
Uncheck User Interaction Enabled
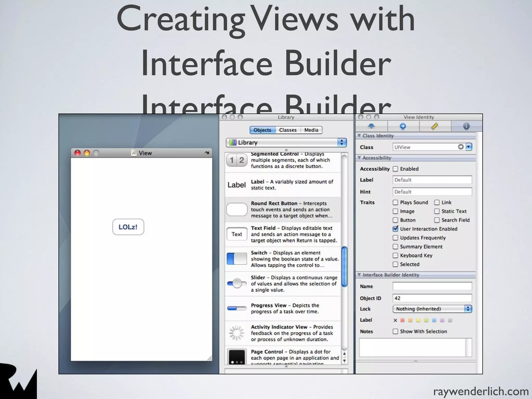(395, 229)
